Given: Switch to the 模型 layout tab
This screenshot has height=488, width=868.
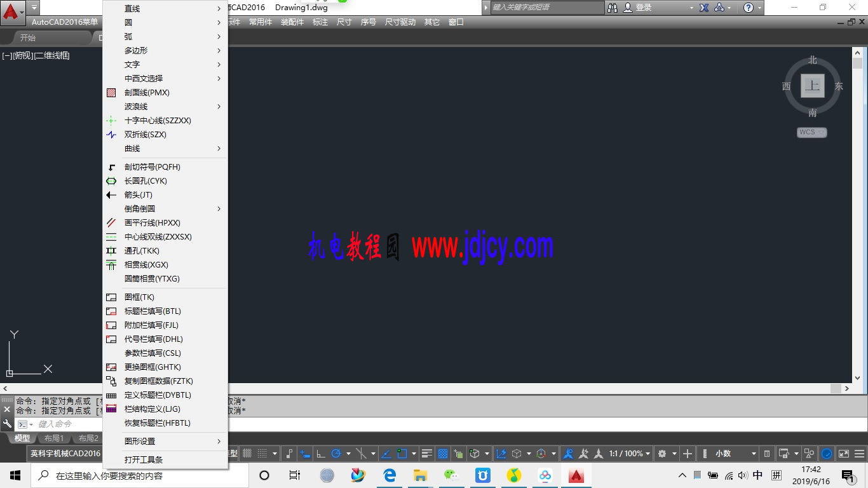Looking at the screenshot, I should [22, 438].
